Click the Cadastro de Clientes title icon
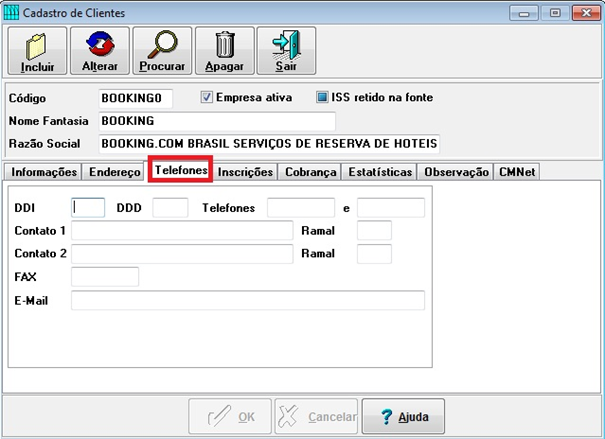The height and width of the screenshot is (439, 605). pyautogui.click(x=11, y=13)
